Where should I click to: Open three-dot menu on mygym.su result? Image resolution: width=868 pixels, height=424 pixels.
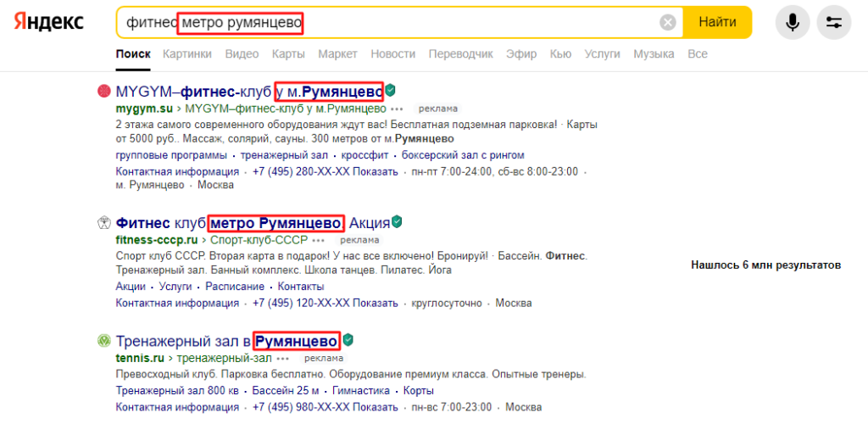click(x=397, y=109)
